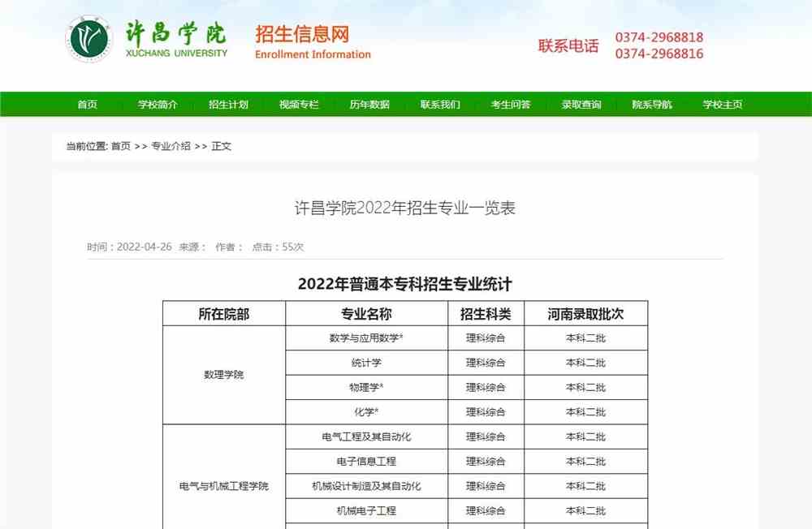Image resolution: width=812 pixels, height=529 pixels.
Task: Select 视频专栏 in the green nav bar
Action: click(299, 105)
